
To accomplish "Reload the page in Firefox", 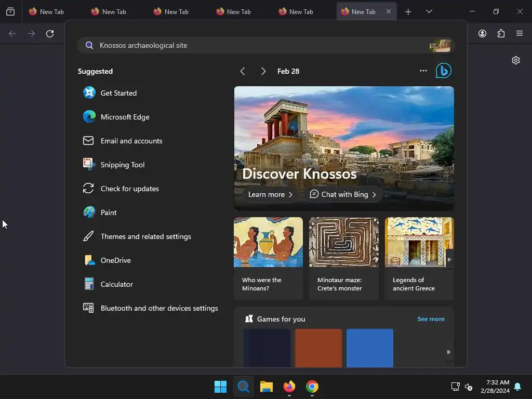I will point(50,34).
